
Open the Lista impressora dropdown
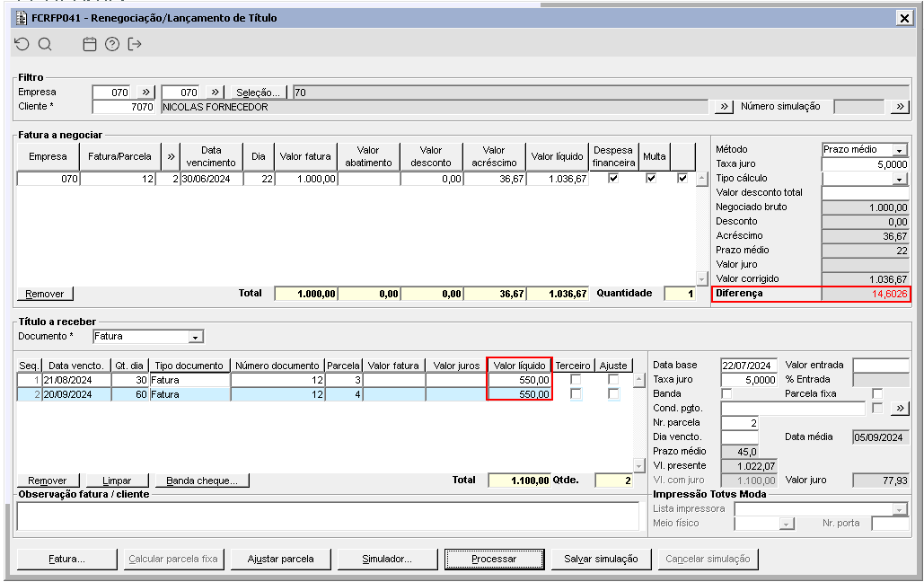899,509
